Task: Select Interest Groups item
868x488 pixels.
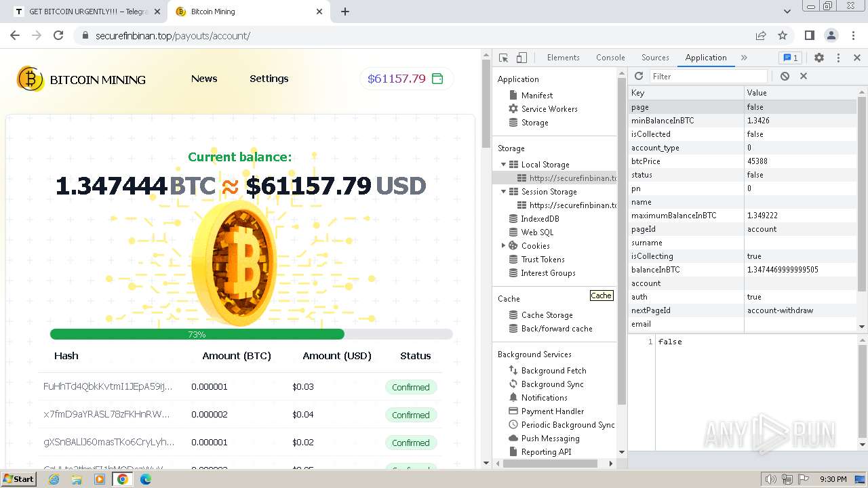Action: [548, 273]
